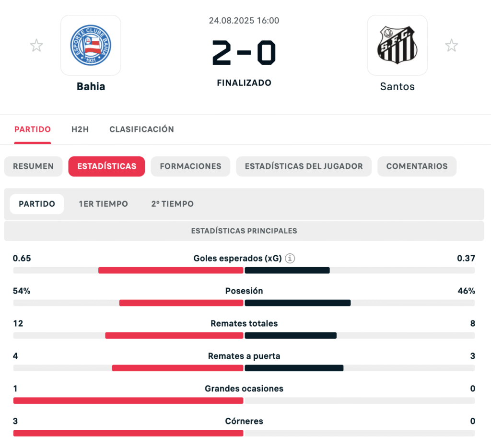Filter stats to 1ER TIEMPO
The width and height of the screenshot is (491, 448).
tap(104, 204)
